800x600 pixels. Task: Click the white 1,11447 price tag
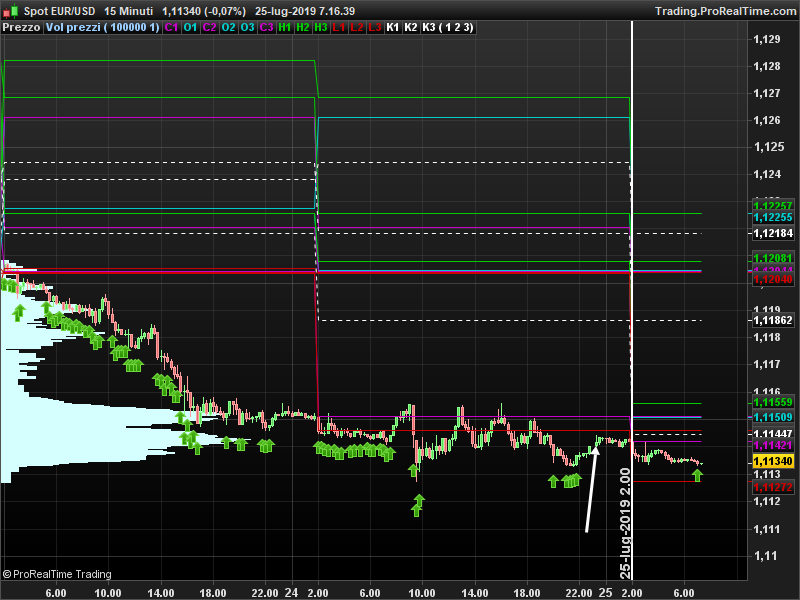click(773, 434)
